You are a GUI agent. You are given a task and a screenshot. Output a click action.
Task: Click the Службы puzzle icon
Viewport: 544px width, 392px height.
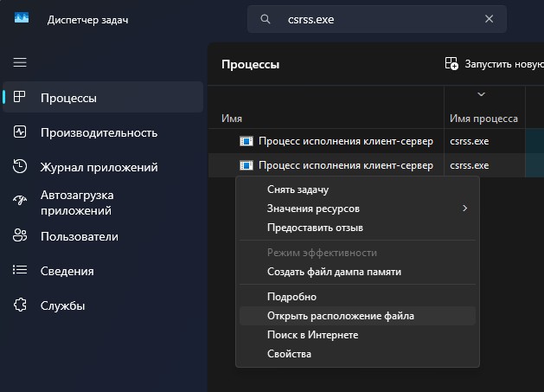click(x=20, y=305)
